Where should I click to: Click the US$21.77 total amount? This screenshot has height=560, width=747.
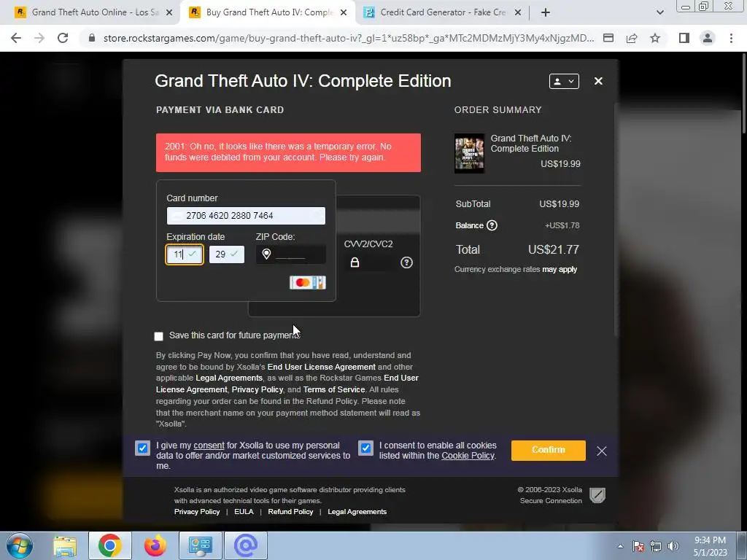click(554, 249)
